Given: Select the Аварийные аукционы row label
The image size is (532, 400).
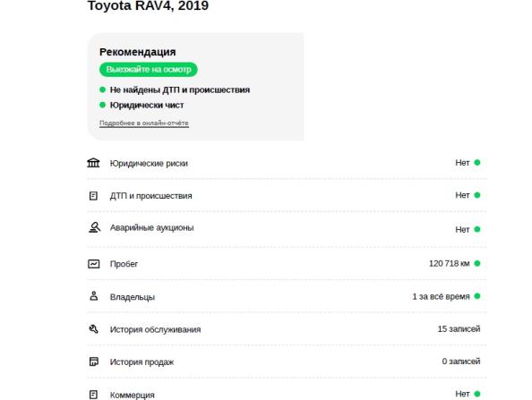Looking at the screenshot, I should (151, 227).
